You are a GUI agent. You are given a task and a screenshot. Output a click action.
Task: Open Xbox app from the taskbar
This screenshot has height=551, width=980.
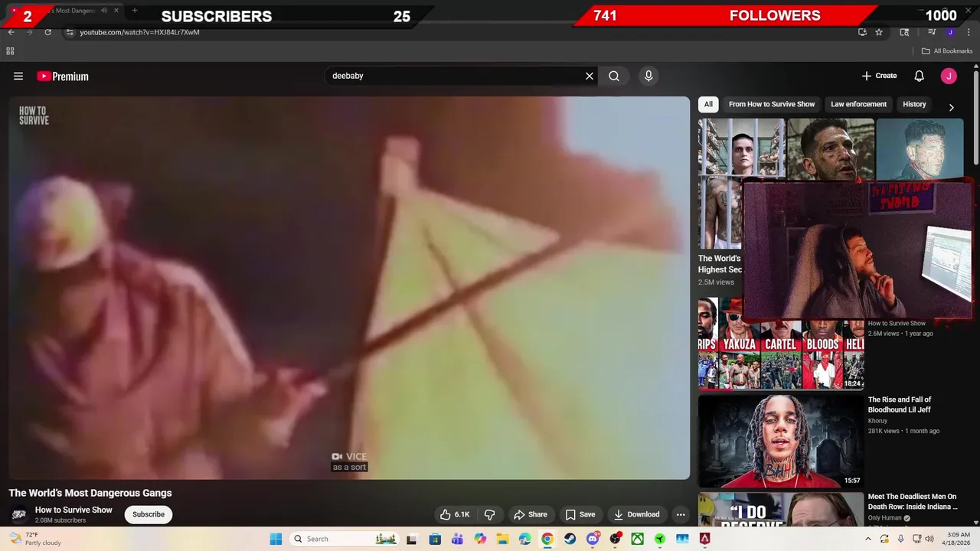tap(637, 539)
